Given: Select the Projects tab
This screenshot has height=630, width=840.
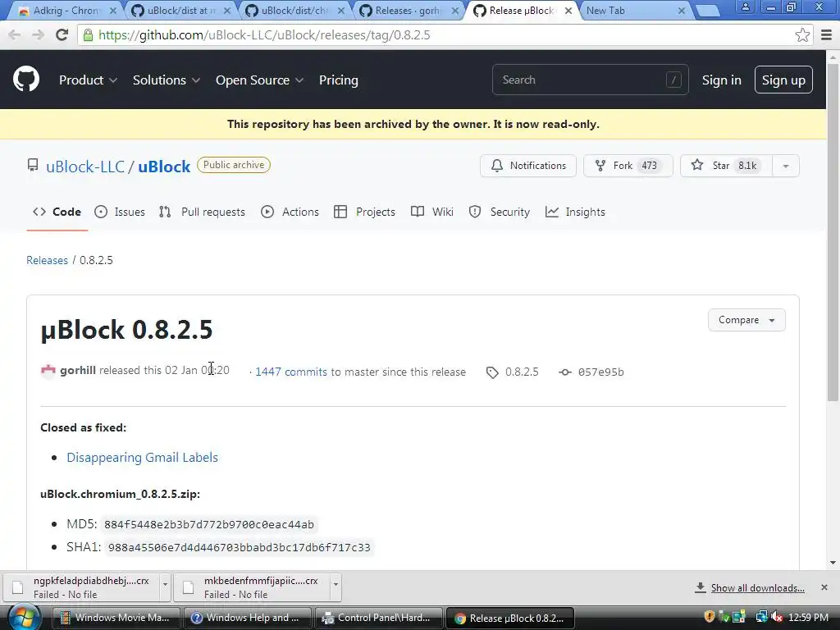Looking at the screenshot, I should point(364,212).
